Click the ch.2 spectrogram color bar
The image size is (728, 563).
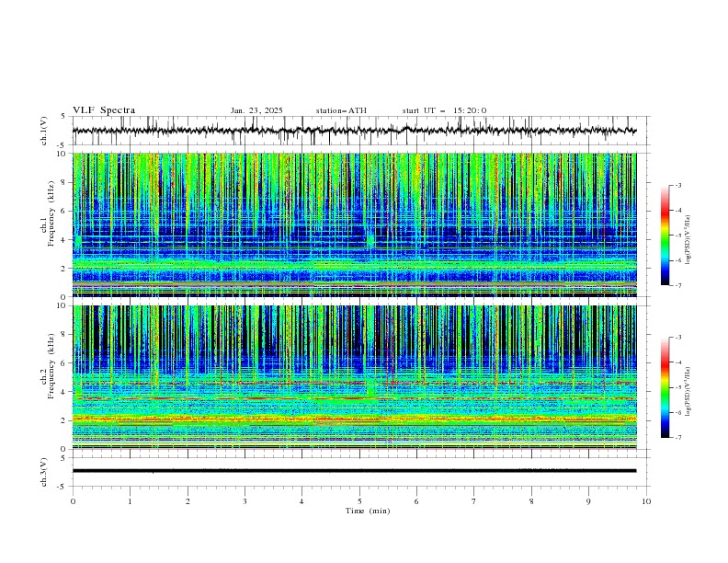tap(665, 387)
